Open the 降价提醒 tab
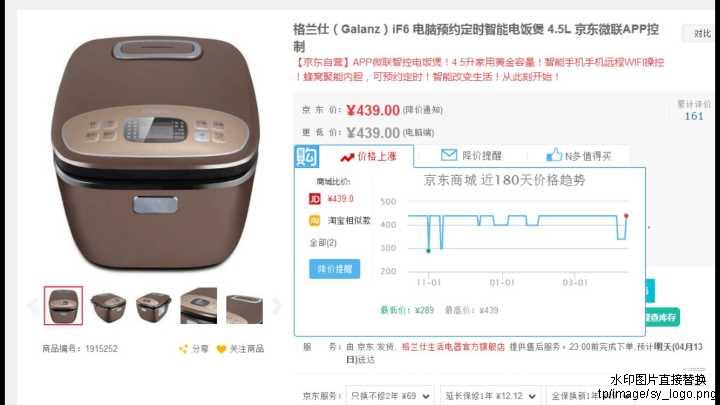 pos(471,156)
